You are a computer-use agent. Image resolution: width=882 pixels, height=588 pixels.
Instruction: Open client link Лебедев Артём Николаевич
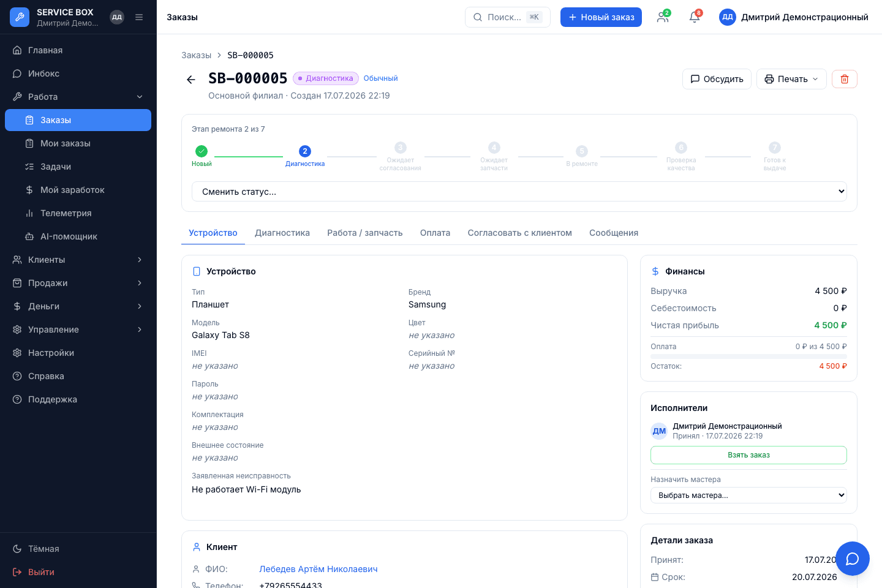318,569
